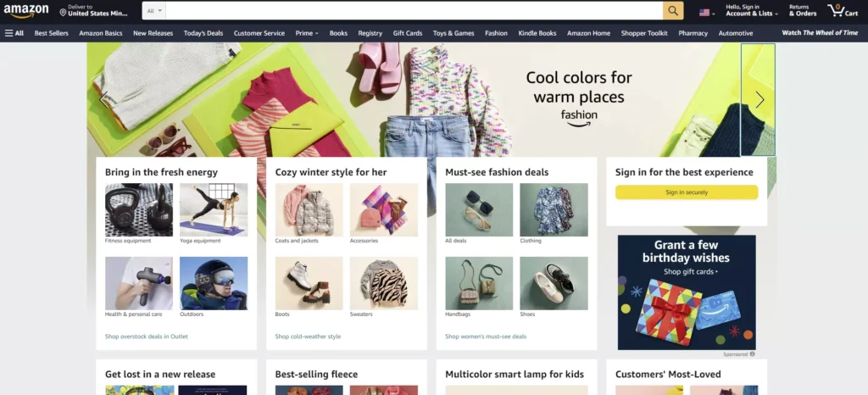Click Watch The Wheel of Time link
This screenshot has height=395, width=868.
pyautogui.click(x=820, y=33)
